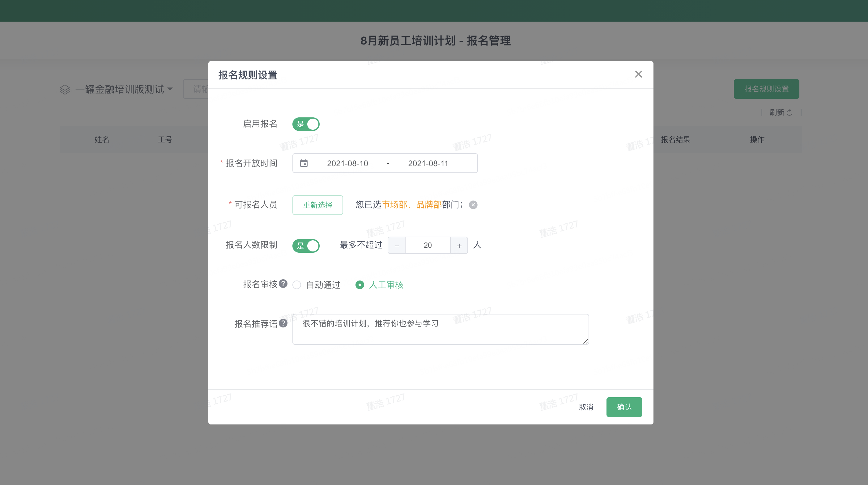The height and width of the screenshot is (485, 868).
Task: Open help tooltip next to 报名审核
Action: [x=283, y=284]
